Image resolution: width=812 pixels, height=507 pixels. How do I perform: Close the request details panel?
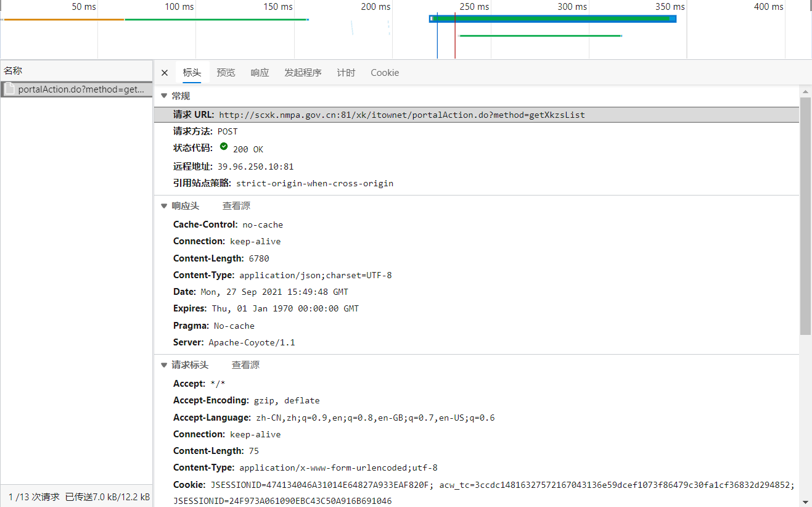[165, 73]
